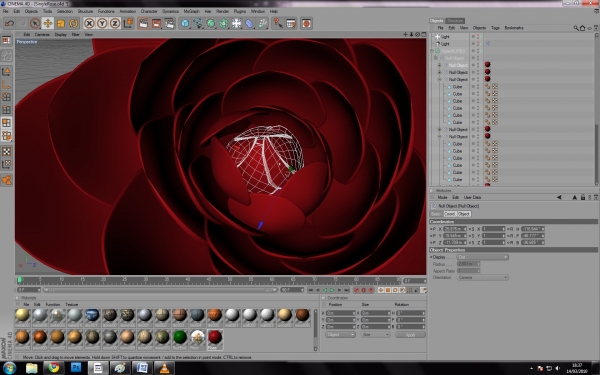This screenshot has height=375, width=600.
Task: Open viewport Cameras menu
Action: tap(42, 34)
